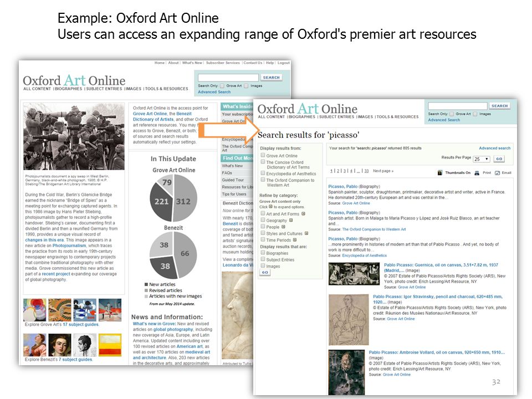The image size is (532, 399).
Task: Expand the People category options
Action: [283, 227]
